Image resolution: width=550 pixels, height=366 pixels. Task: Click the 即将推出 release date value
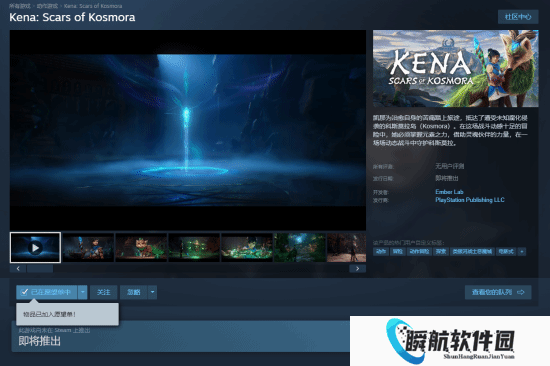click(x=447, y=178)
